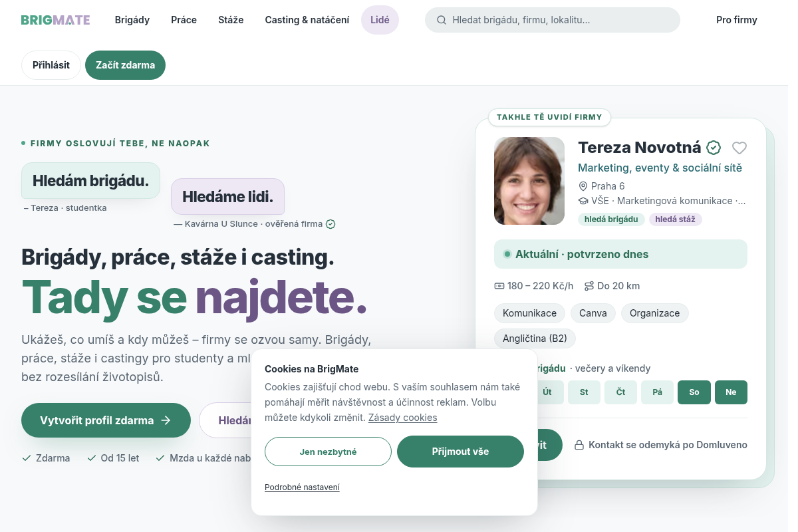The height and width of the screenshot is (532, 798).
Task: Toggle the Čt availability day
Action: pos(620,392)
